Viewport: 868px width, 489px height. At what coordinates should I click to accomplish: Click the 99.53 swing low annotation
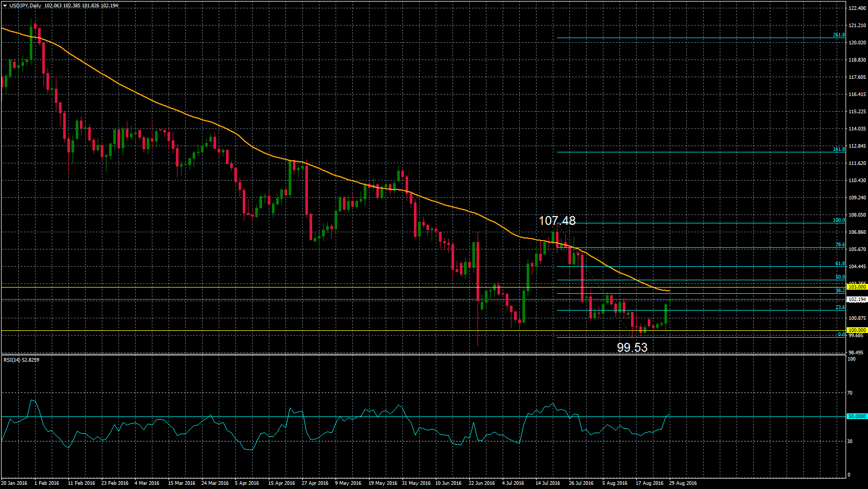632,348
